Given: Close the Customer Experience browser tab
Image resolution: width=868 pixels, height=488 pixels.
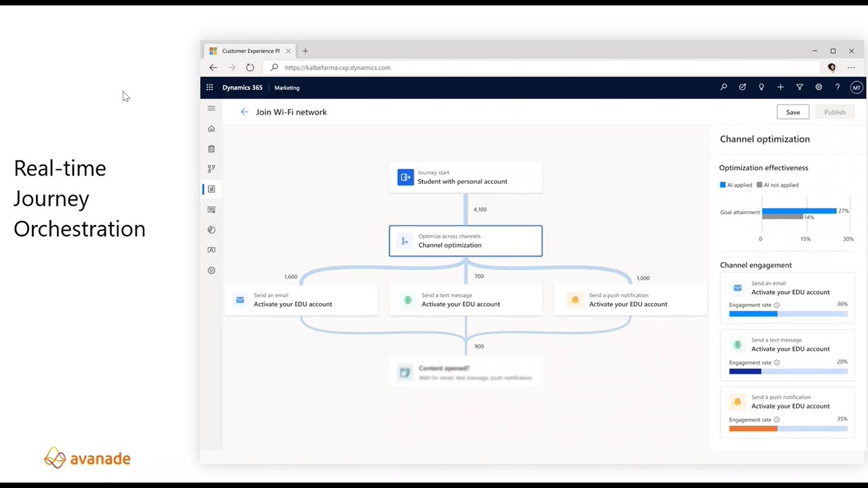Looking at the screenshot, I should coord(288,51).
